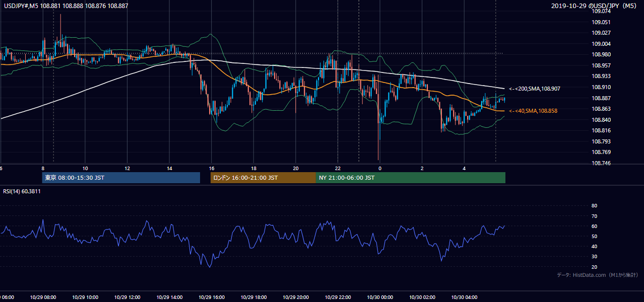644x302 pixels.
Task: Click the 108.957 price axis label
Action: [x=601, y=65]
